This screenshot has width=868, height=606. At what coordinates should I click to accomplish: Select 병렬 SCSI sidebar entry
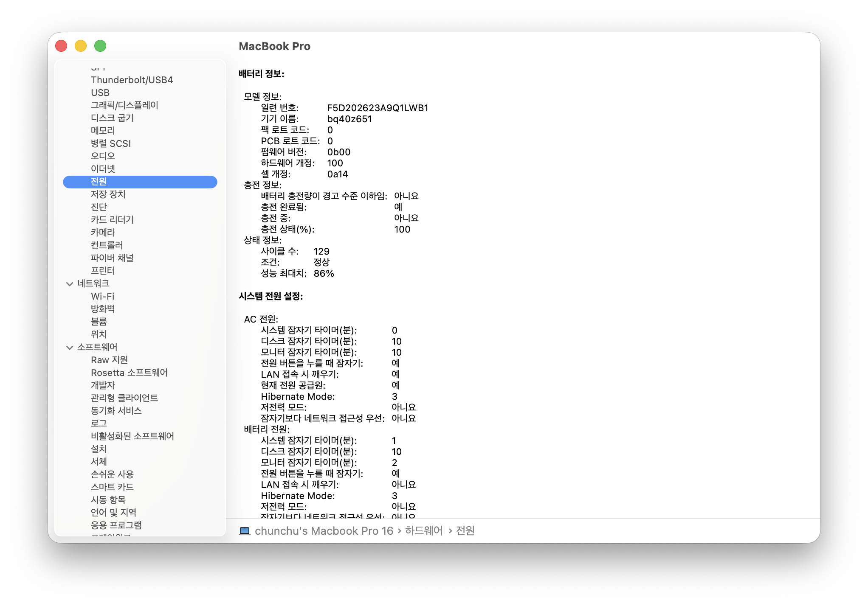pos(111,143)
